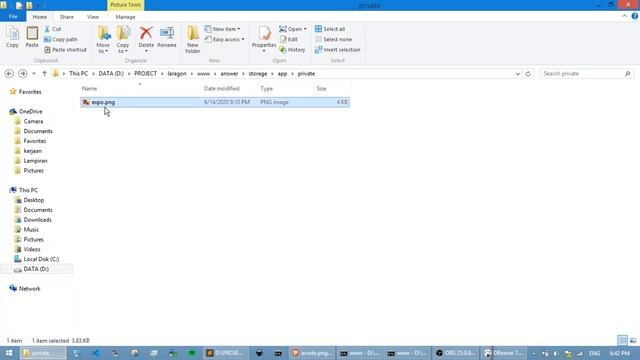Click DATA (D:) in address bar

point(111,73)
